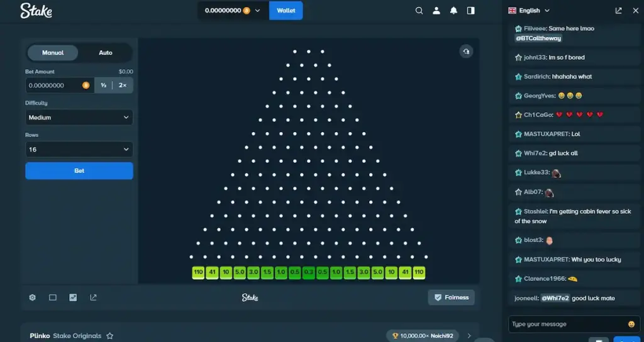Click username Clarence1966 in chat
Image resolution: width=644 pixels, height=342 pixels.
pos(544,279)
